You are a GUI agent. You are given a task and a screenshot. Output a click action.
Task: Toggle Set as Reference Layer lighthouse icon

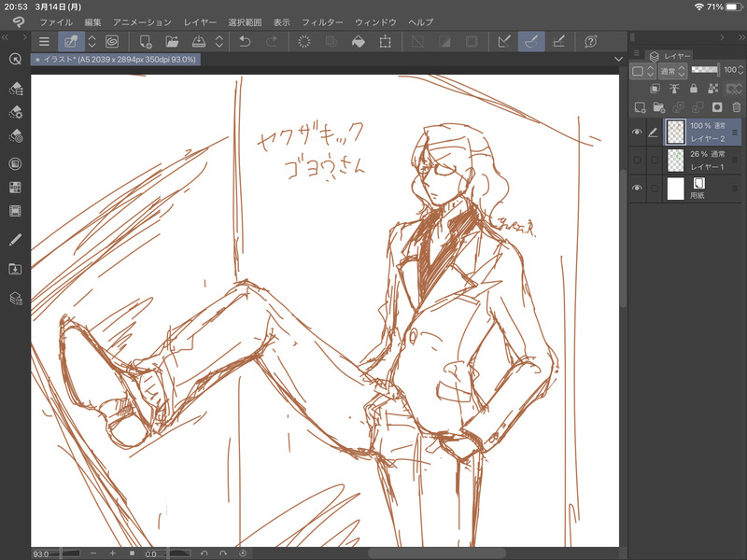tap(674, 88)
